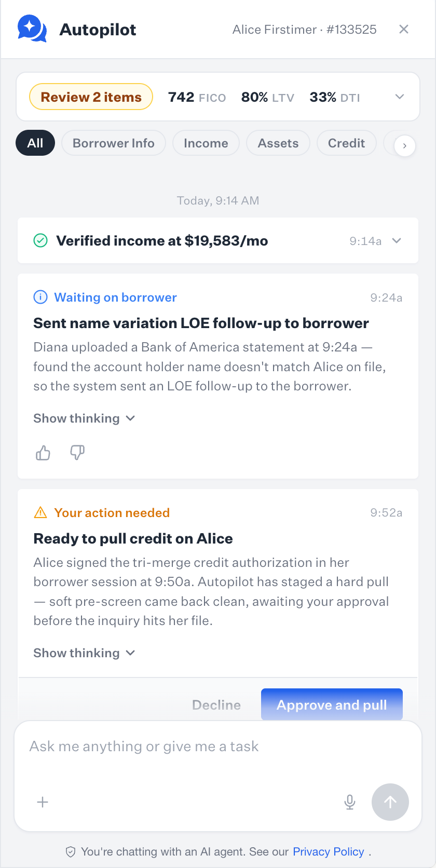The height and width of the screenshot is (868, 436).
Task: Show thinking for credit pull message
Action: point(84,653)
